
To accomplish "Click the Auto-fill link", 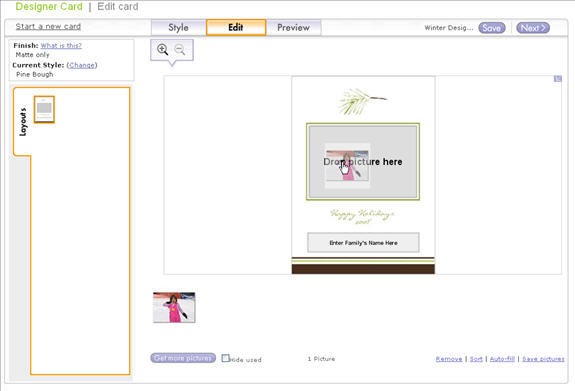I will [x=502, y=359].
